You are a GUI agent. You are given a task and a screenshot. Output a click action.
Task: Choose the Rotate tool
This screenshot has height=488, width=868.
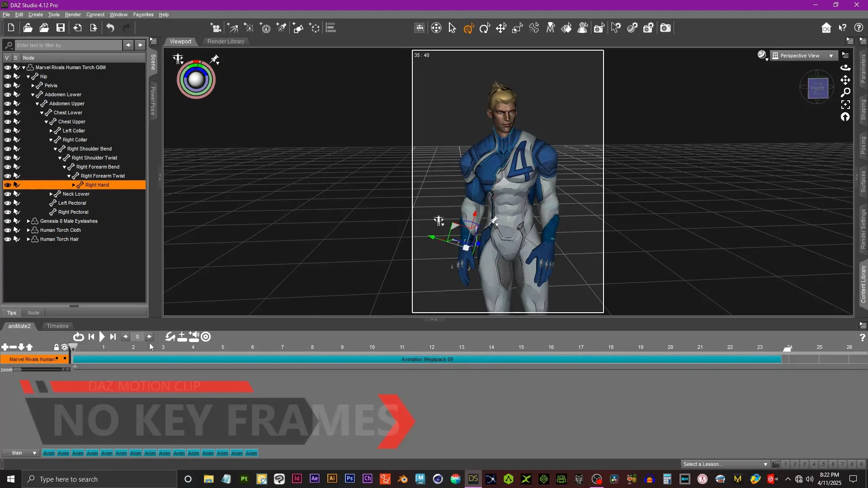click(x=485, y=28)
